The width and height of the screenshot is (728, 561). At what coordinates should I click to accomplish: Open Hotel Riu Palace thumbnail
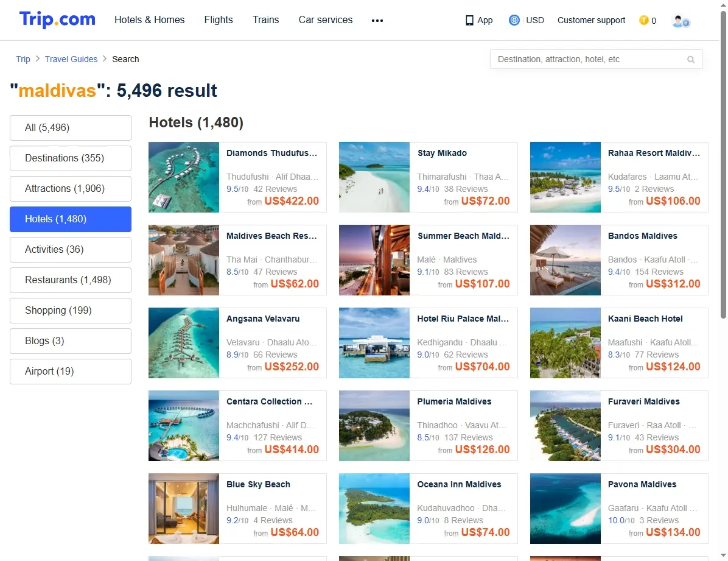(374, 342)
